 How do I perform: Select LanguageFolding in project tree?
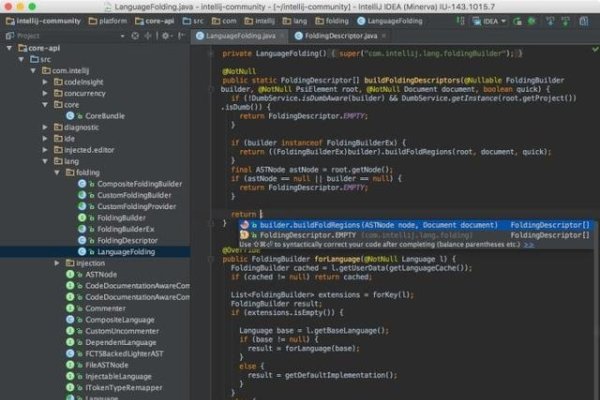[x=126, y=252]
